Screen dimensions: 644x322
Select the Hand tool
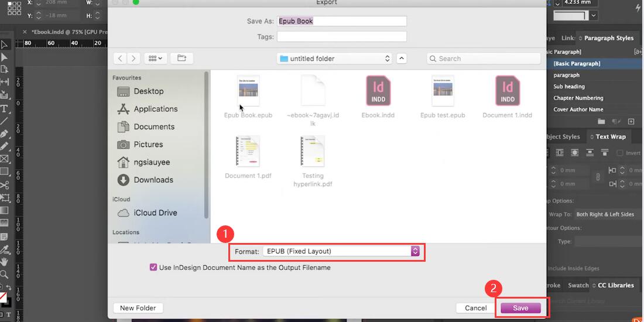(4, 262)
